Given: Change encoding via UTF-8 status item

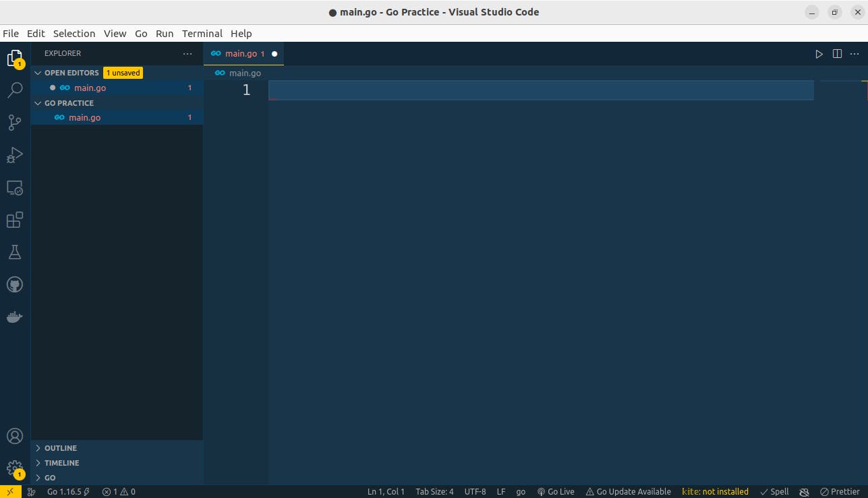Looking at the screenshot, I should point(475,492).
